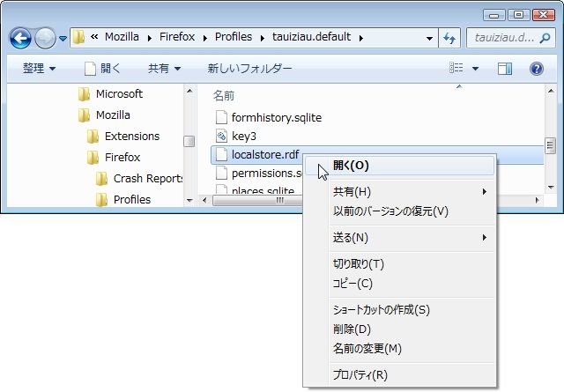Choose 切り取り(T) in context menu
This screenshot has width=564, height=392.
[x=399, y=264]
